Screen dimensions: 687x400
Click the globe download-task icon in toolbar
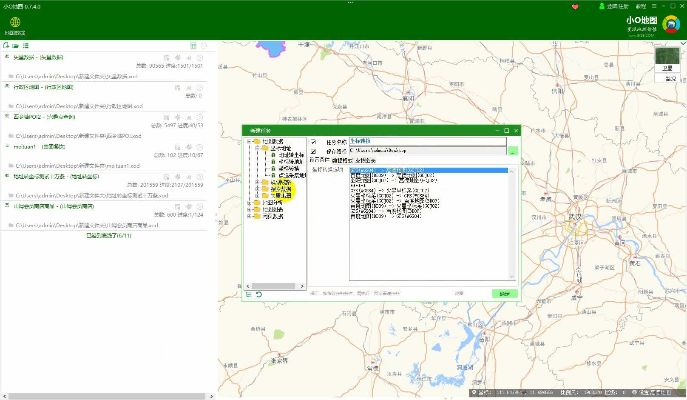pos(15,22)
